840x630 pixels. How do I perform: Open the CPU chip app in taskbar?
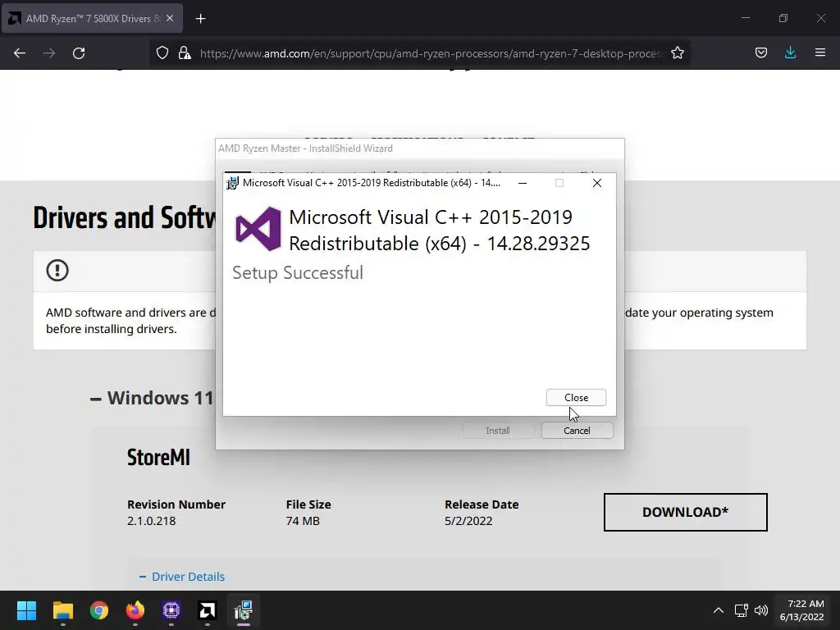pyautogui.click(x=171, y=610)
